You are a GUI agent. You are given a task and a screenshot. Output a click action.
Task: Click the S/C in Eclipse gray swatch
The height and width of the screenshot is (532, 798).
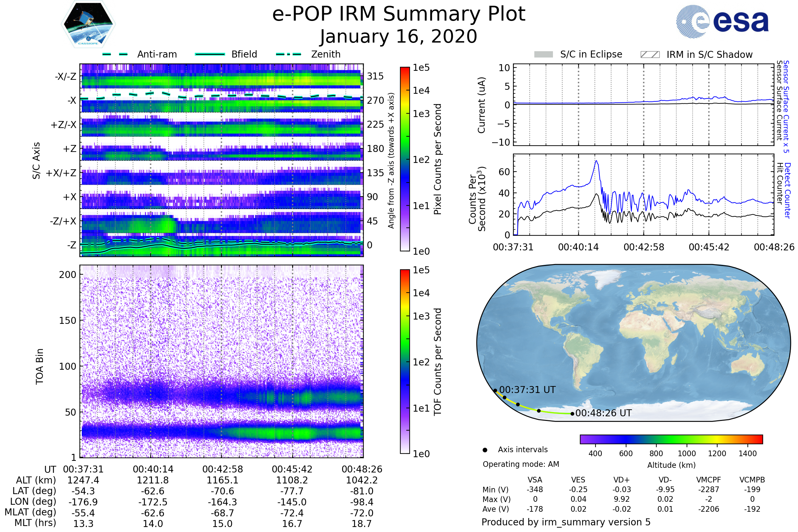543,55
